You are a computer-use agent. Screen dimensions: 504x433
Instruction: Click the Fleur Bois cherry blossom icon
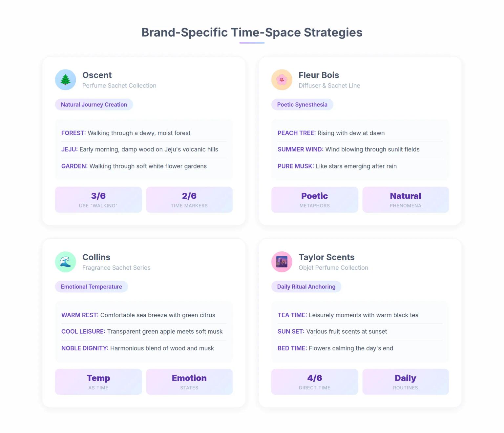pyautogui.click(x=282, y=80)
